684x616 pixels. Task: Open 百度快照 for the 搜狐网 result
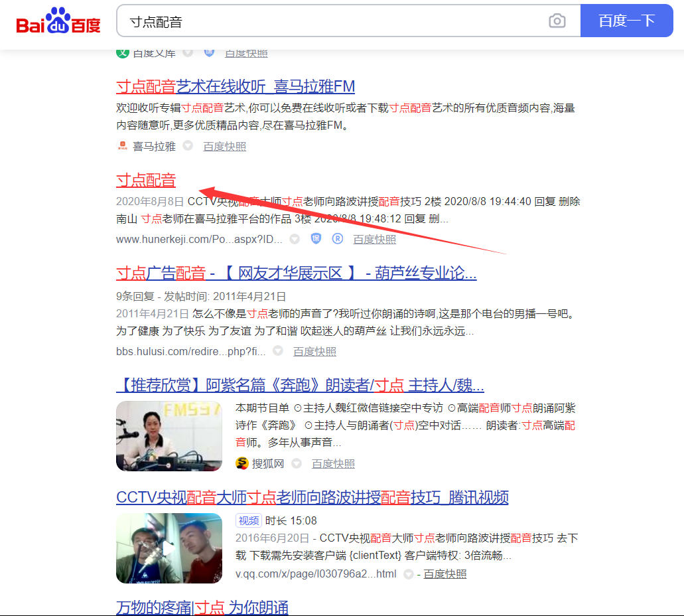tap(333, 463)
